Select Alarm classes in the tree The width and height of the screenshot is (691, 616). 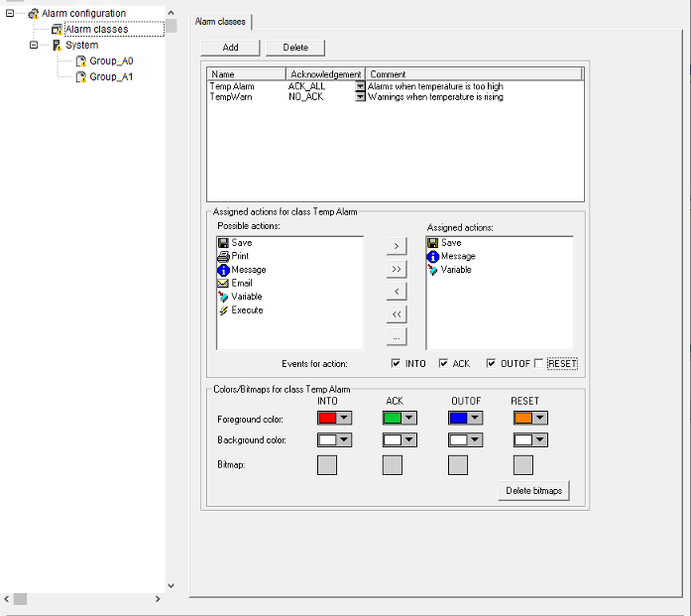pos(96,29)
